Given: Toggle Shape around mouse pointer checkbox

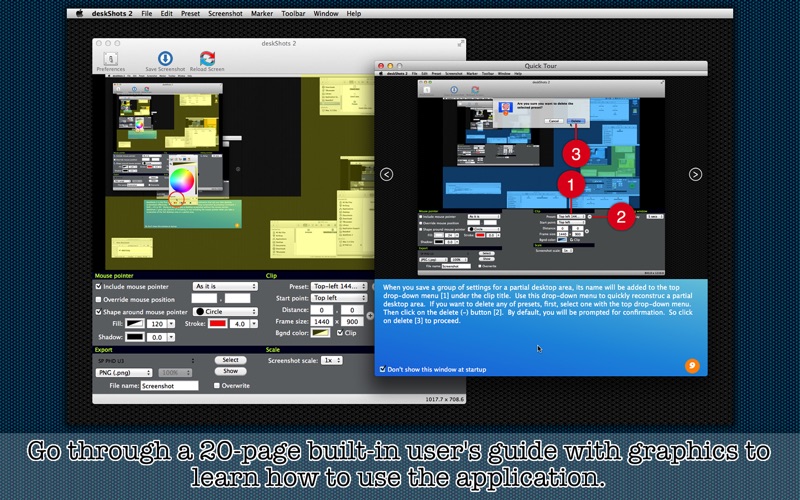Looking at the screenshot, I should point(98,312).
